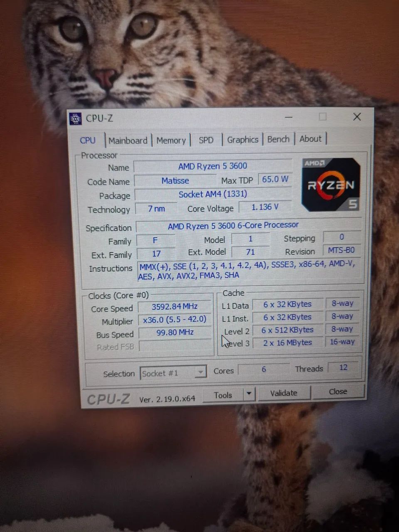Click the AMD Ryzen 5 logo badge

331,185
